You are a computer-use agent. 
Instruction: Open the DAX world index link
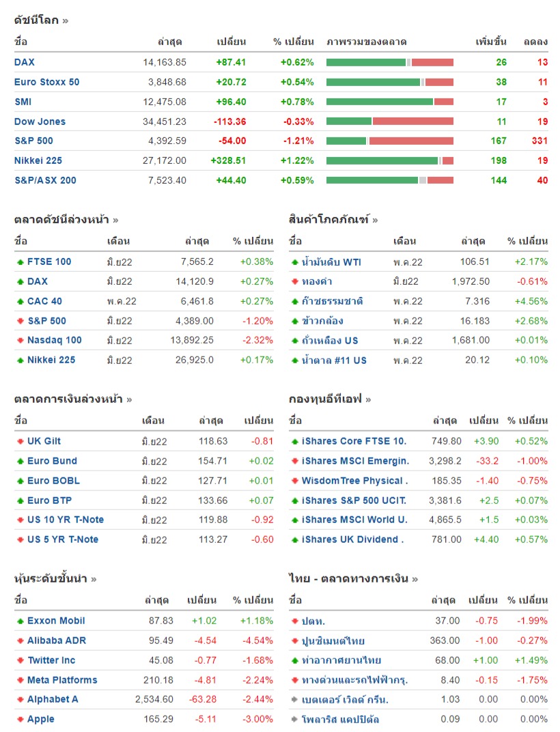pos(25,62)
